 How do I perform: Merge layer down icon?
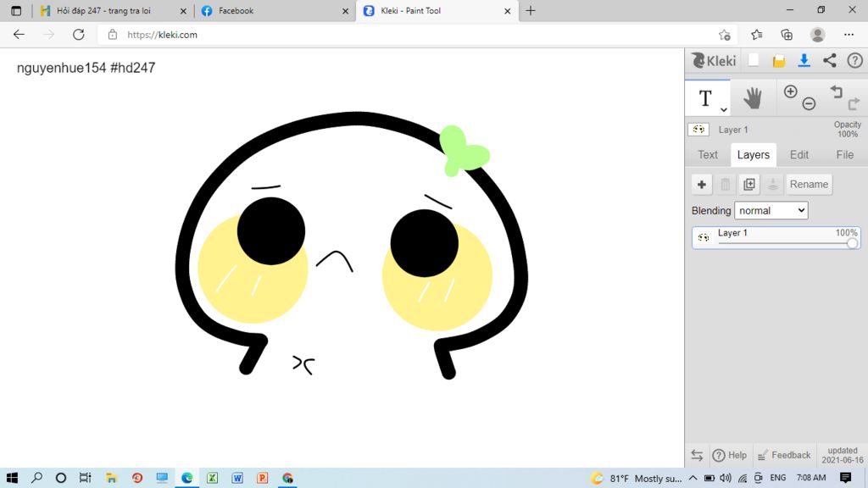[x=773, y=184]
